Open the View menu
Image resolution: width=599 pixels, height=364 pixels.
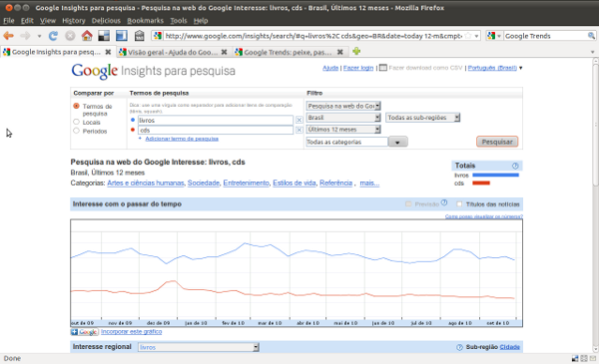click(x=48, y=21)
